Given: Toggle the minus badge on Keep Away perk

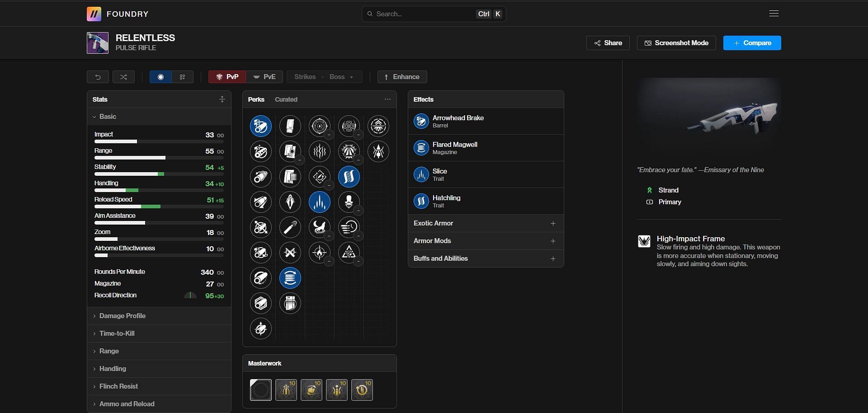Looking at the screenshot, I should pyautogui.click(x=329, y=135).
